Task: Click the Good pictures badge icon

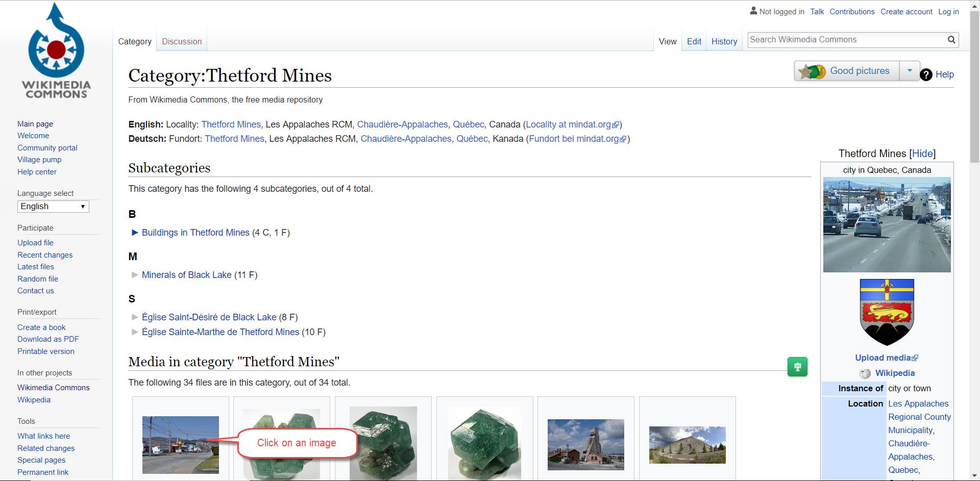Action: (x=813, y=71)
